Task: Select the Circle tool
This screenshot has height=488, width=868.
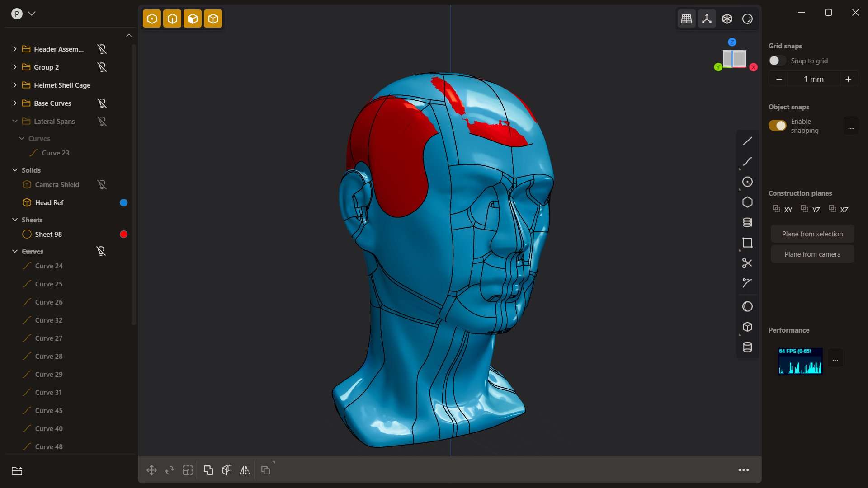Action: [747, 182]
